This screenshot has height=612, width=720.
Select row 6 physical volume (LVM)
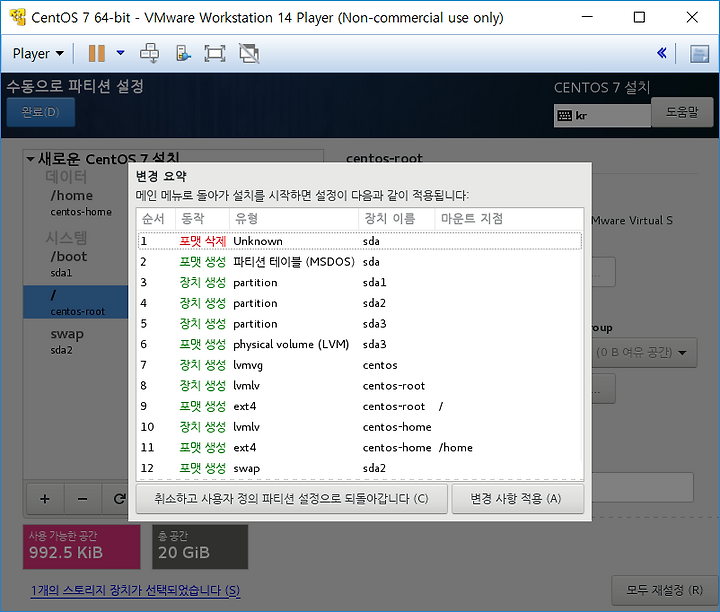360,344
